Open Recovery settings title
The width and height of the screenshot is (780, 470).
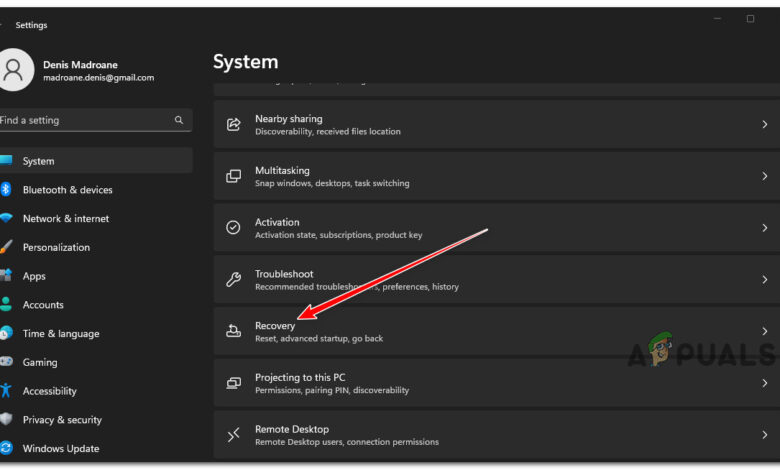pos(275,326)
